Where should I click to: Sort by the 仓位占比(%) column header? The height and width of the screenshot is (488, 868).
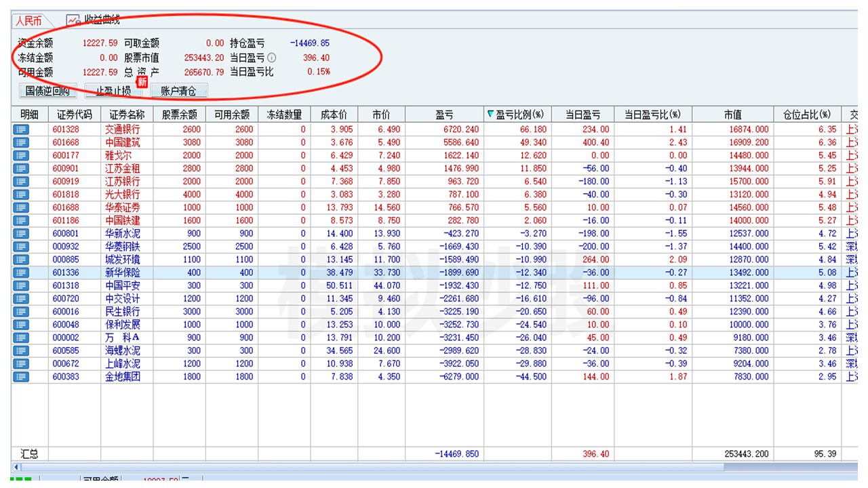807,115
